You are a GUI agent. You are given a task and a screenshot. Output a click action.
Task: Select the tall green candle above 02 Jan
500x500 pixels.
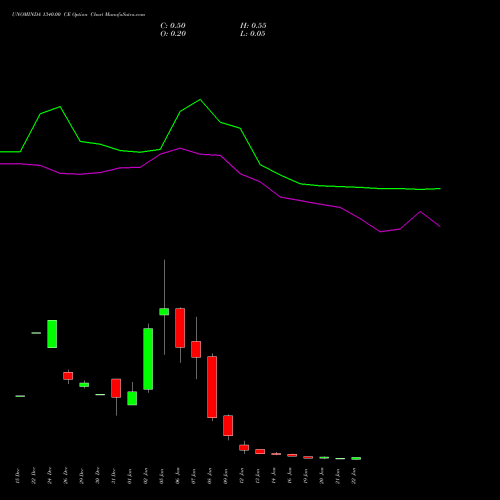148,359
